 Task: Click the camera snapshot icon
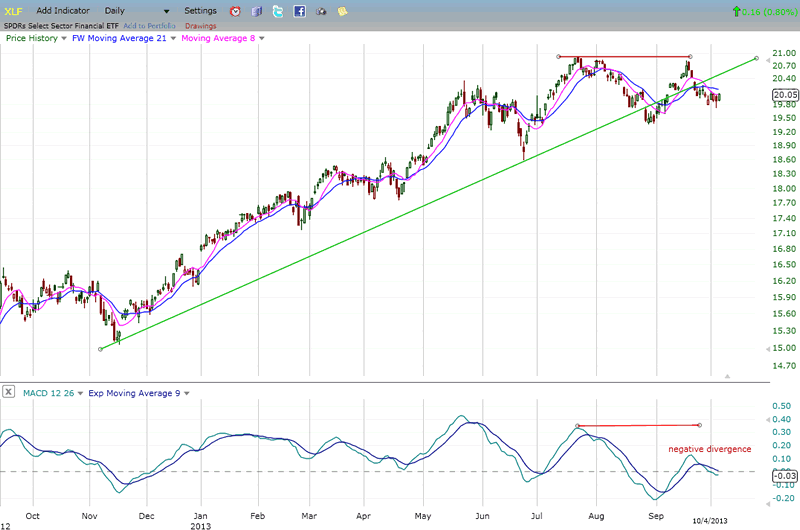tap(321, 11)
